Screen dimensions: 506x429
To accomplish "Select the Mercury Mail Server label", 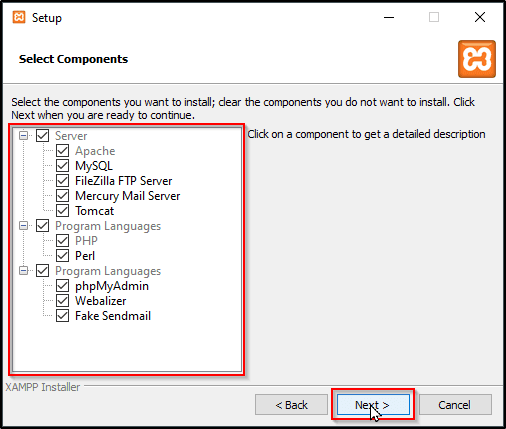I will pos(128,196).
